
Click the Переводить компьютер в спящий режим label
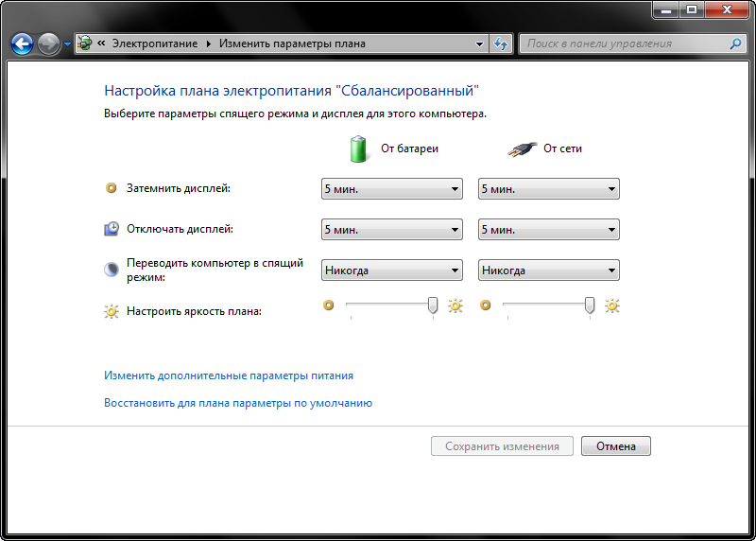pos(215,270)
